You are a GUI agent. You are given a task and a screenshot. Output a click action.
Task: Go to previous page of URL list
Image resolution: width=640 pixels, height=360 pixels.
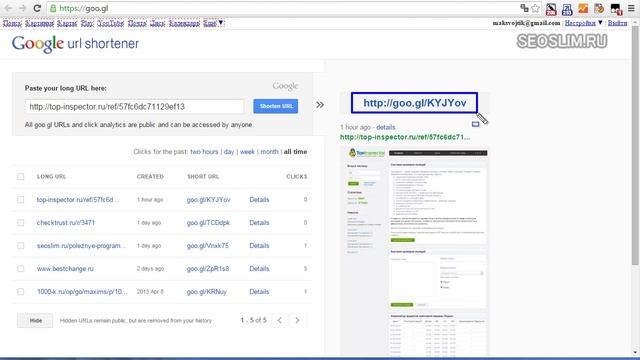click(280, 320)
